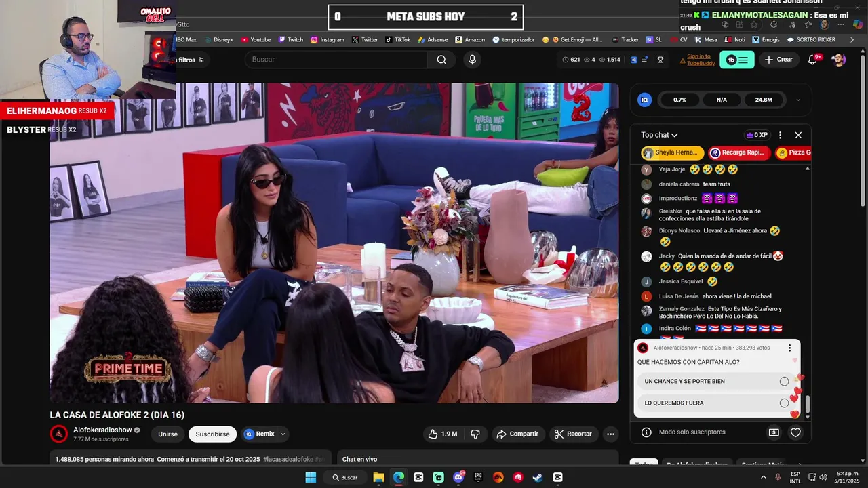This screenshot has height=488, width=868.
Task: Click Recarga Rapi... Super Chat chip
Action: (x=740, y=152)
